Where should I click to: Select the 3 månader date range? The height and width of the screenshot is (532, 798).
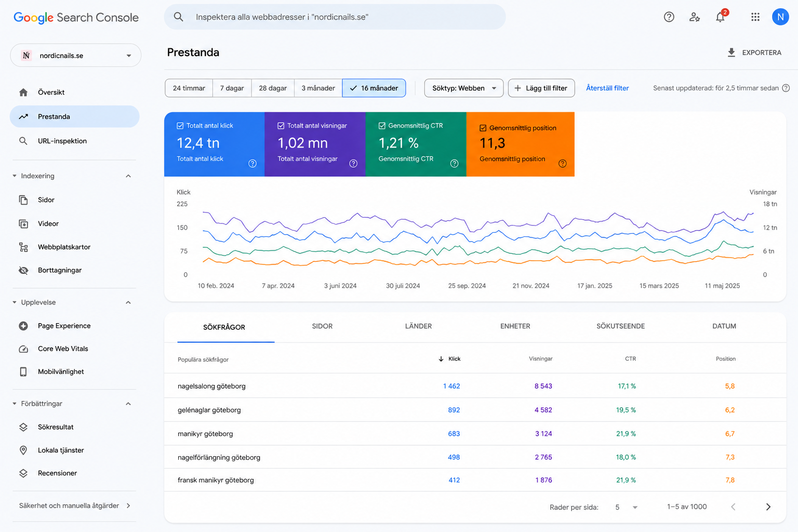(x=318, y=88)
